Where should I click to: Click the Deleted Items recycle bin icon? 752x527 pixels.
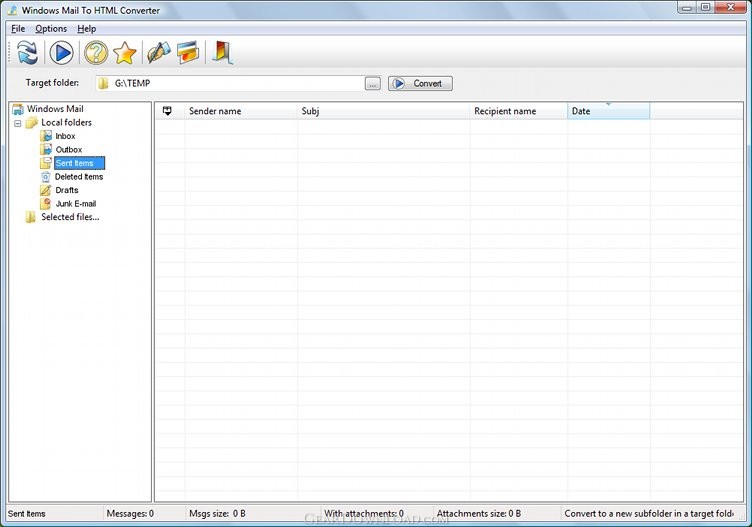[x=46, y=177]
